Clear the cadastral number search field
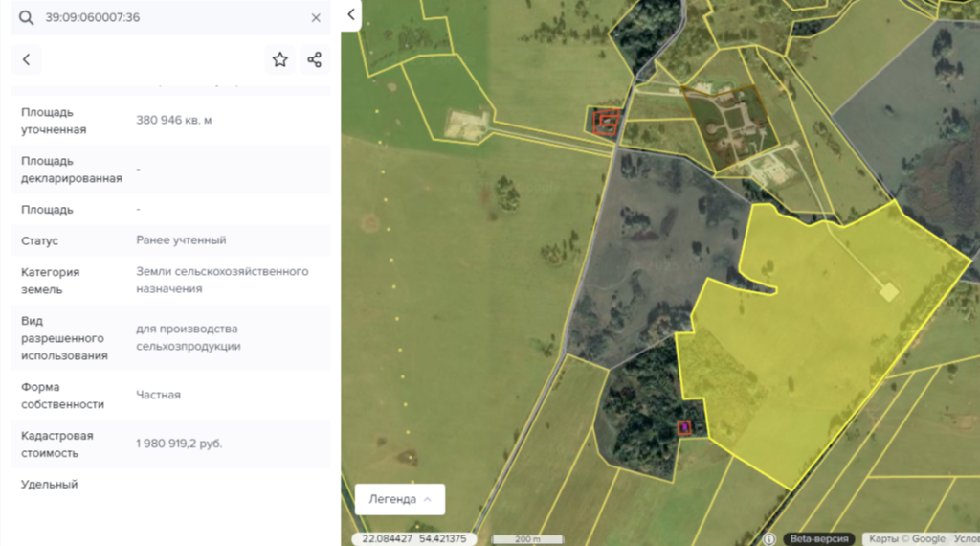Viewport: 980px width, 546px height. pyautogui.click(x=316, y=17)
